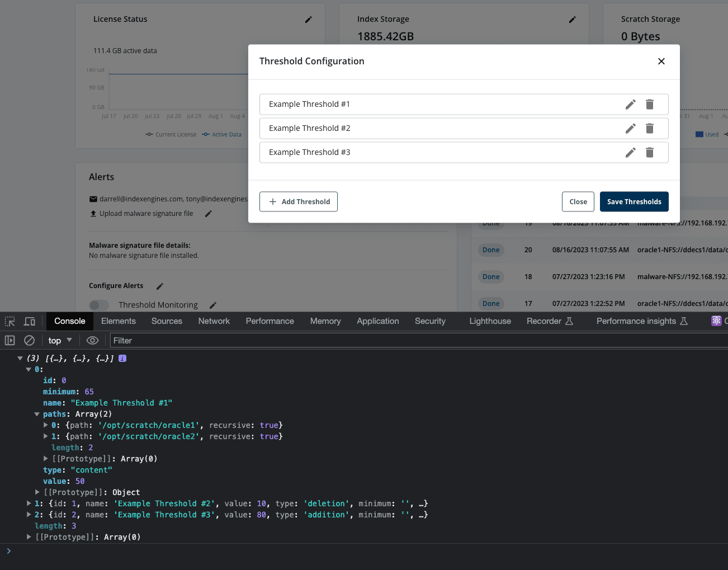
Task: Click the edit pencil on License Status card
Action: coord(309,20)
